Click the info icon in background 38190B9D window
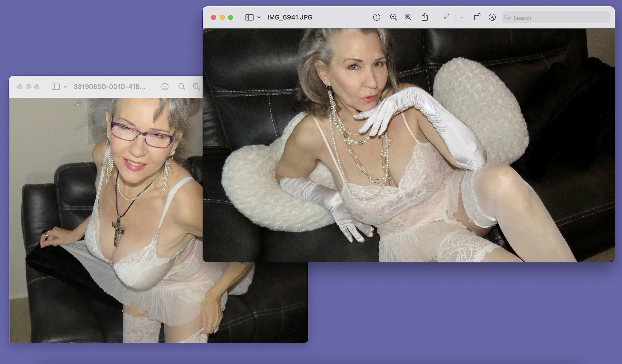The image size is (622, 364). click(165, 87)
